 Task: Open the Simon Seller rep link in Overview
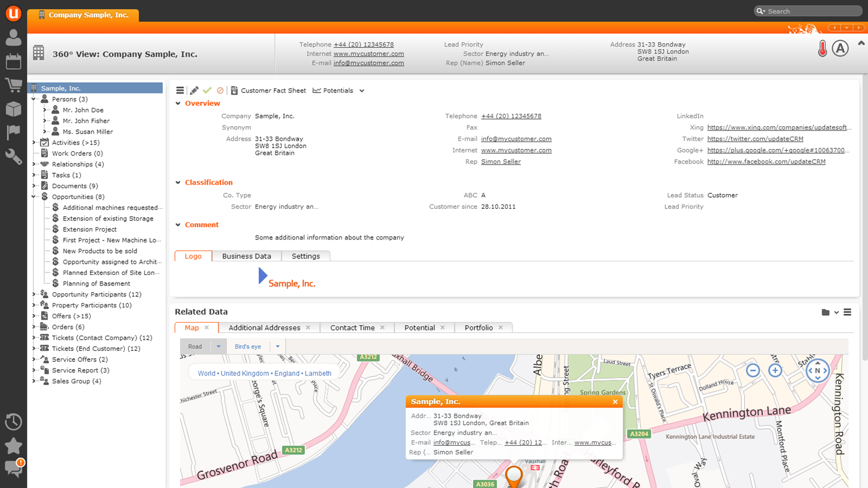501,162
